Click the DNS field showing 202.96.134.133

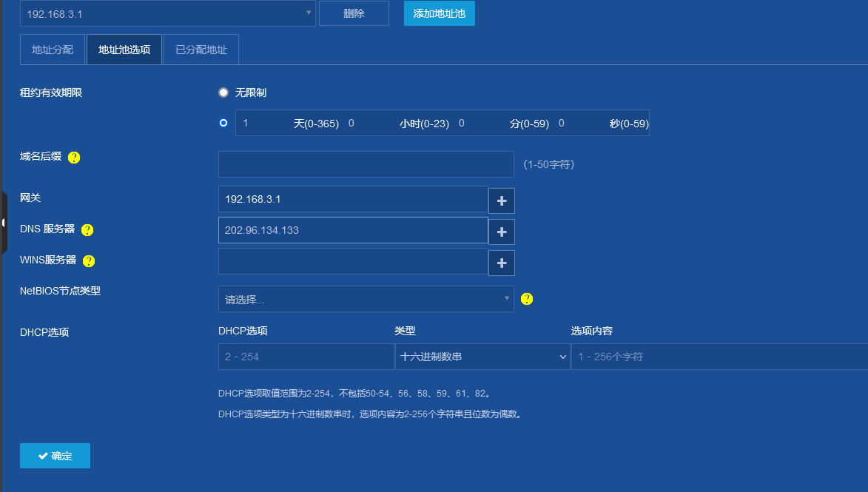[x=353, y=230]
